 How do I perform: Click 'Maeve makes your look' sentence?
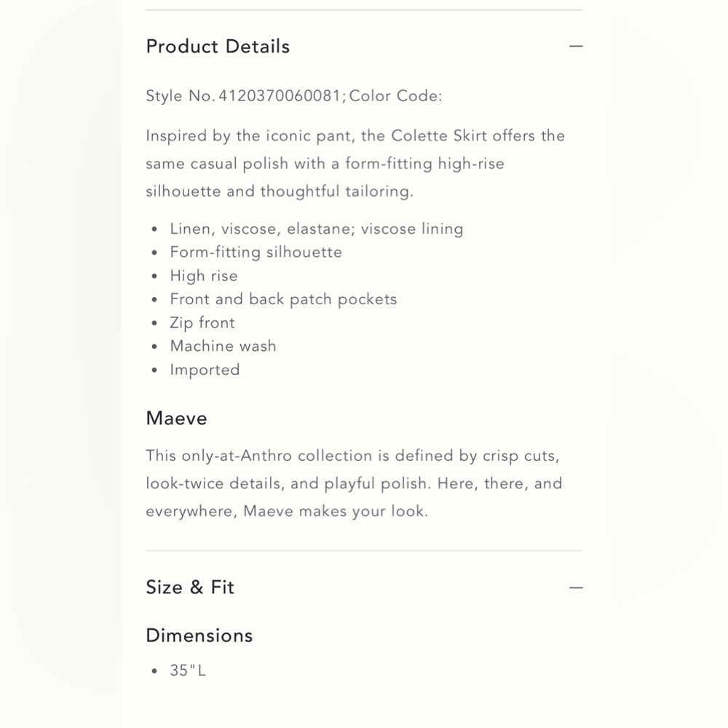(335, 511)
